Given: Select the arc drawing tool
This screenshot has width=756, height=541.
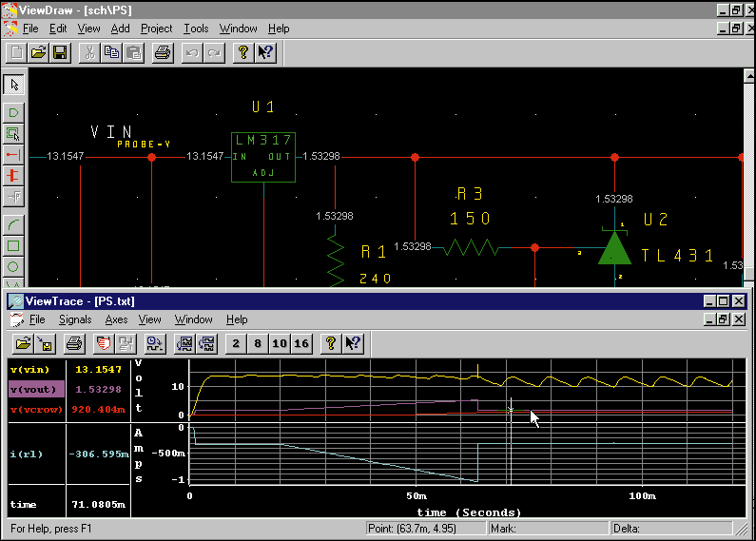Looking at the screenshot, I should [14, 224].
